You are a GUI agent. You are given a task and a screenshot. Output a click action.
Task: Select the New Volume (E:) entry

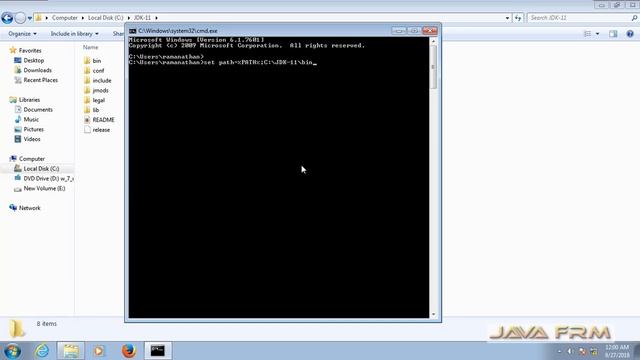44,189
